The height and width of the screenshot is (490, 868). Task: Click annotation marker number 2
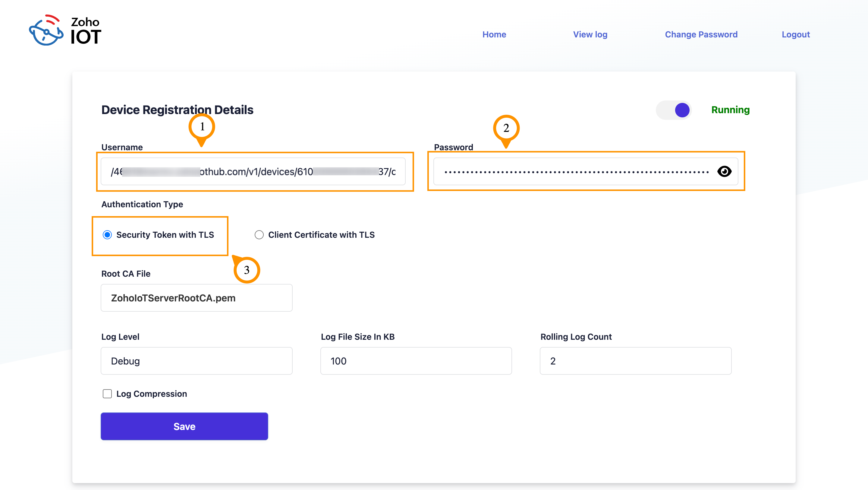pyautogui.click(x=506, y=128)
